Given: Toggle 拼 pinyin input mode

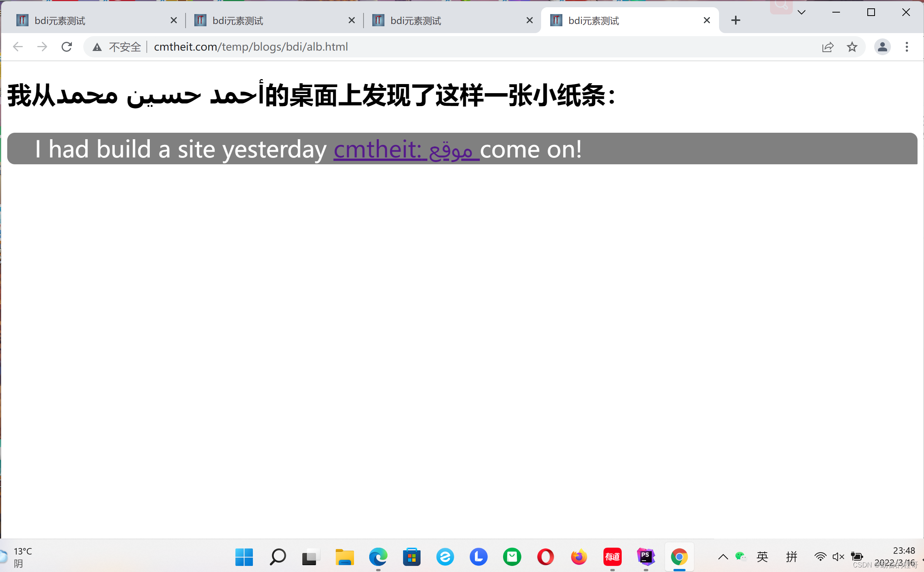Looking at the screenshot, I should pos(791,557).
